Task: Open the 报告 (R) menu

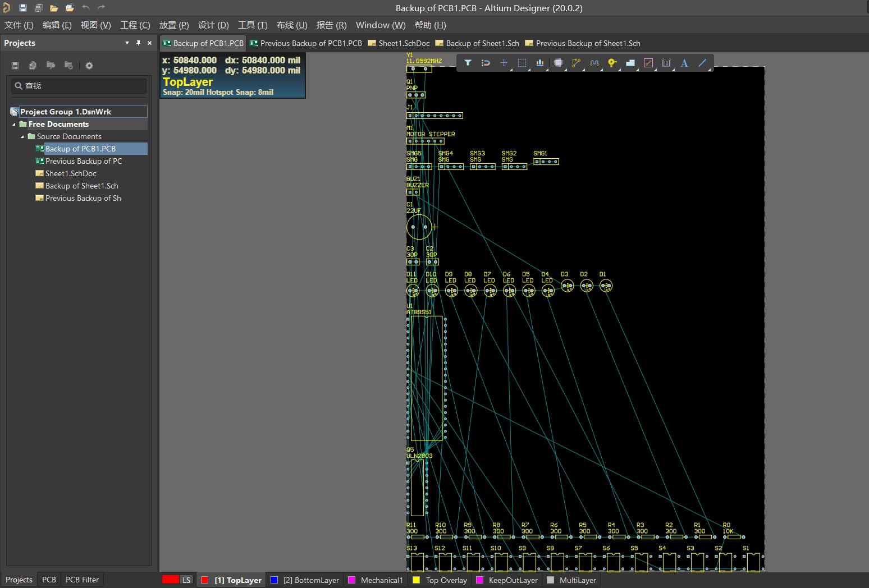Action: click(331, 25)
